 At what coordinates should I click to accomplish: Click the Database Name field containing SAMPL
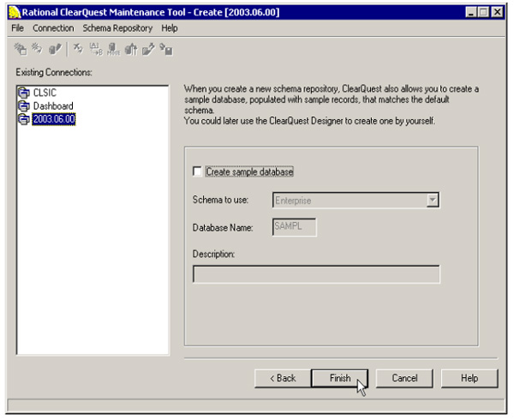[295, 227]
